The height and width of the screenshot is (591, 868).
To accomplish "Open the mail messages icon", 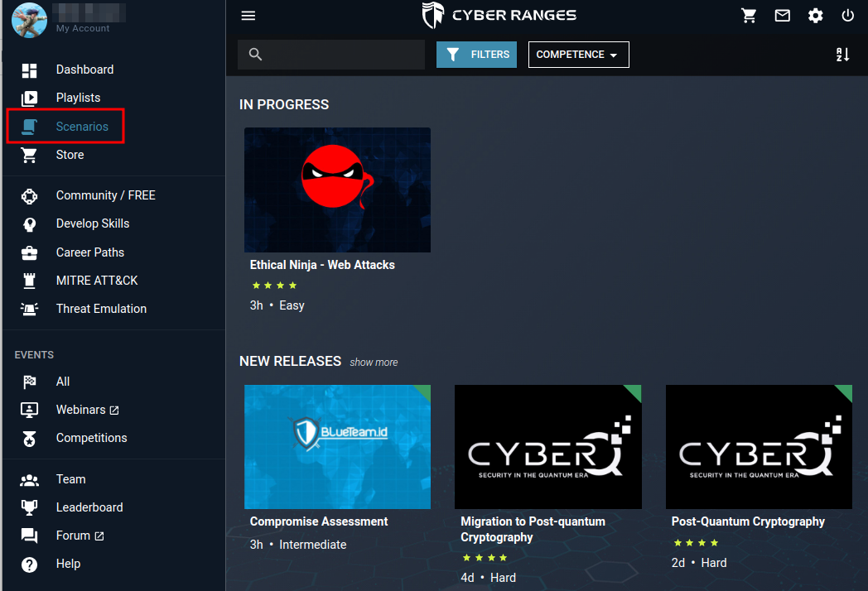I will tap(783, 16).
